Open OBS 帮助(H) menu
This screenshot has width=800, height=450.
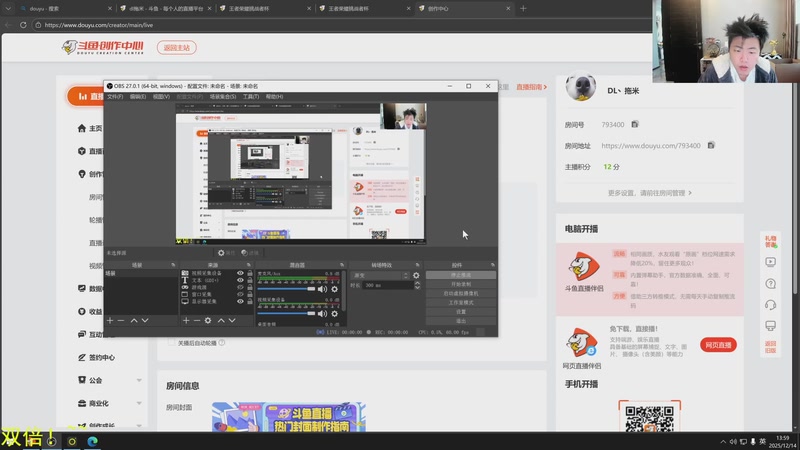point(274,96)
